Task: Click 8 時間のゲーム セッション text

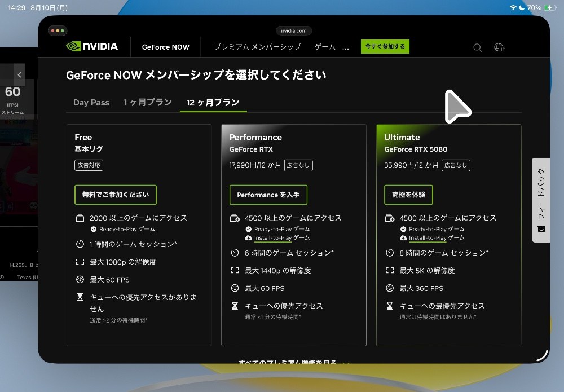Action: click(444, 253)
